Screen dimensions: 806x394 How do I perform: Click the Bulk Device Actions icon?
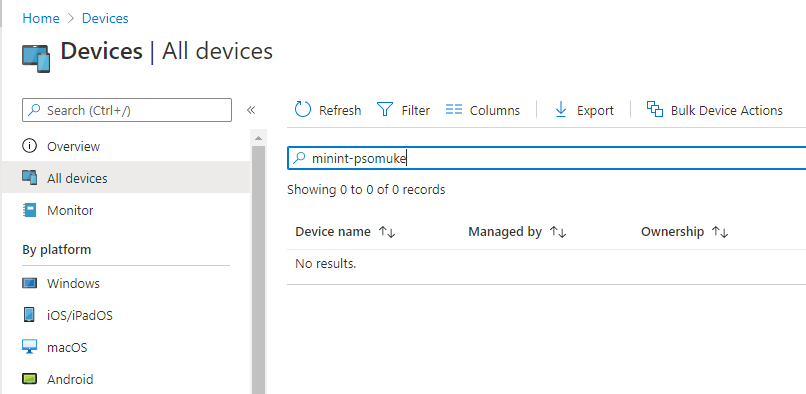pyautogui.click(x=654, y=109)
